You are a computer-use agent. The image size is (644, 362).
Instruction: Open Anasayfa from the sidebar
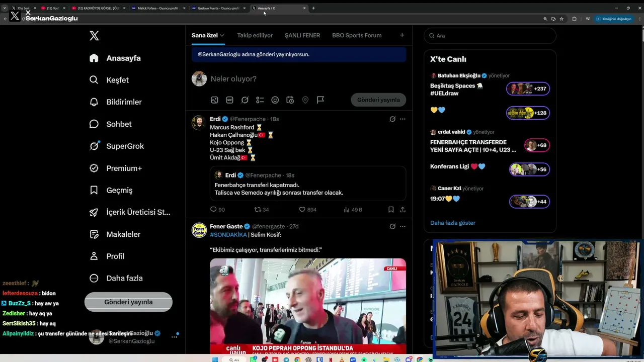tap(115, 58)
